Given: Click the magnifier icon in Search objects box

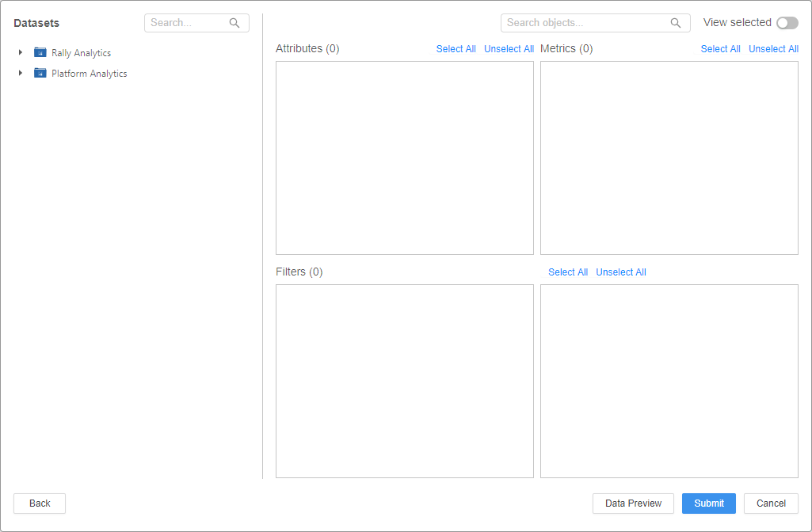Looking at the screenshot, I should (676, 23).
